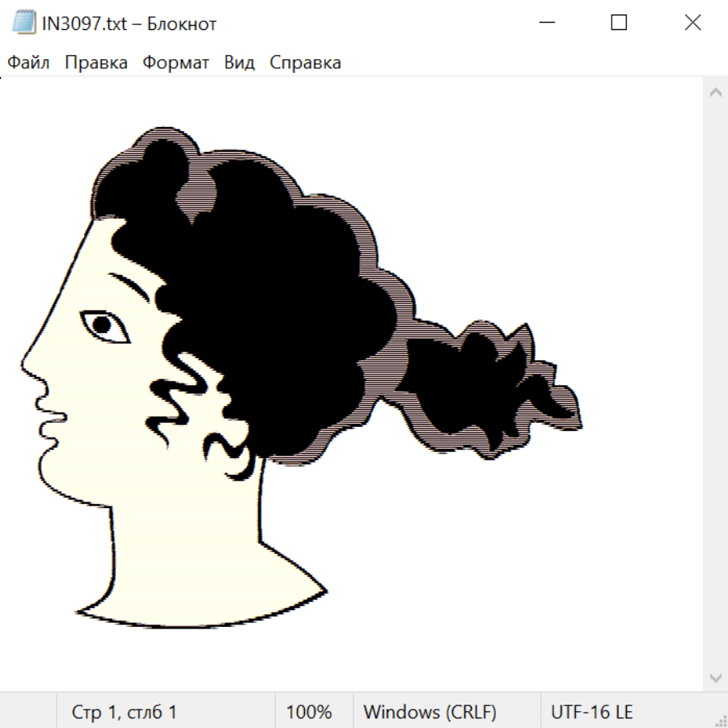Click the eye of the drawn face
The width and height of the screenshot is (728, 728).
tap(103, 325)
